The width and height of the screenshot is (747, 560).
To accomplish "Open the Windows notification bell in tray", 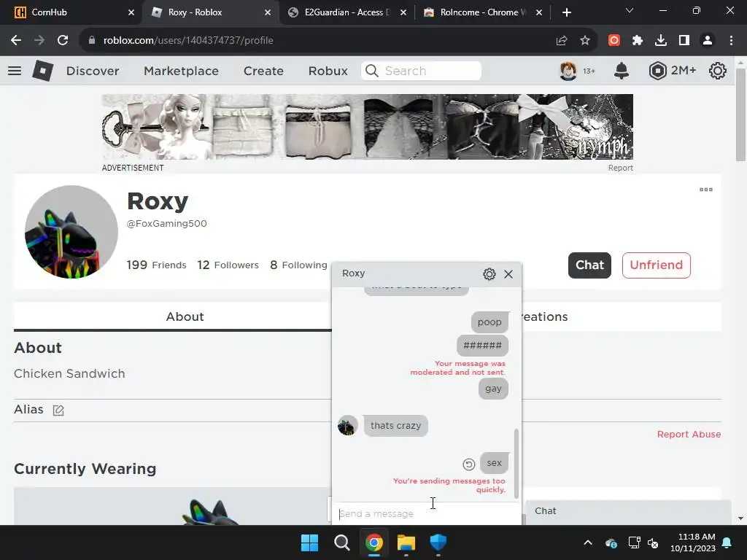I will tap(727, 542).
